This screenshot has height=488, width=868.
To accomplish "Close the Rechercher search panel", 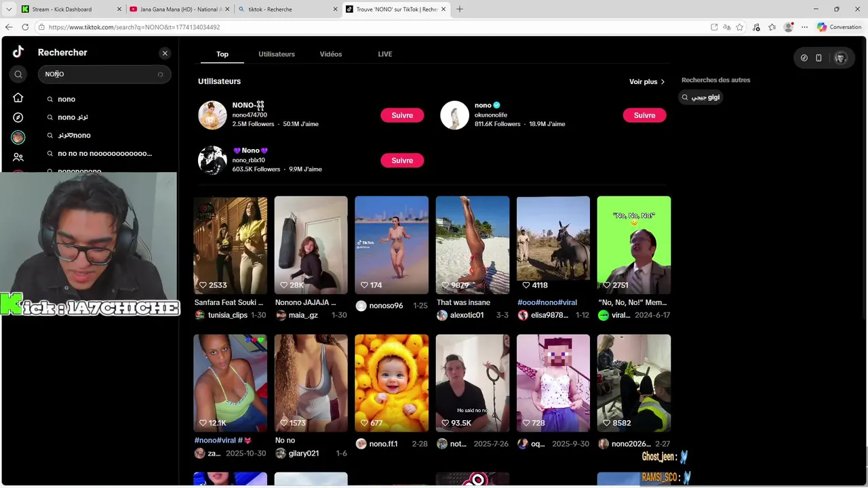I will point(165,53).
